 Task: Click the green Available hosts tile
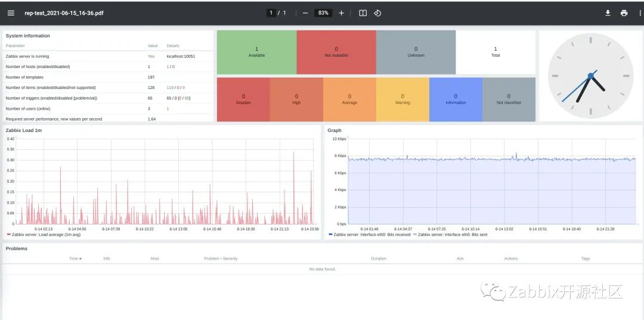(256, 52)
